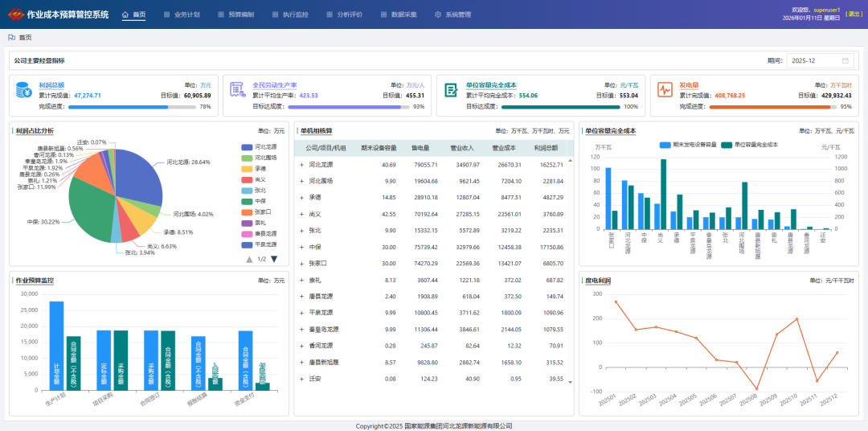
Task: Expand the 中保 row in table
Action: pos(301,247)
